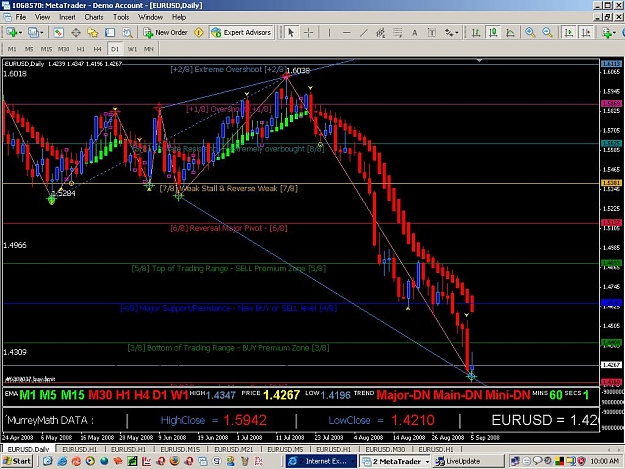Open the File menu
This screenshot has width=625, height=469.
(21, 17)
